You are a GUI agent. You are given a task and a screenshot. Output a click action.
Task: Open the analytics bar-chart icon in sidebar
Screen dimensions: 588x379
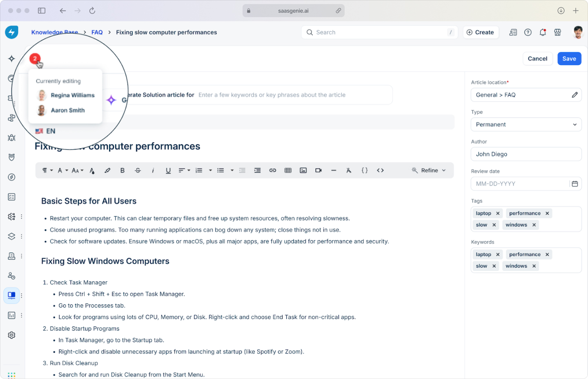click(x=11, y=315)
